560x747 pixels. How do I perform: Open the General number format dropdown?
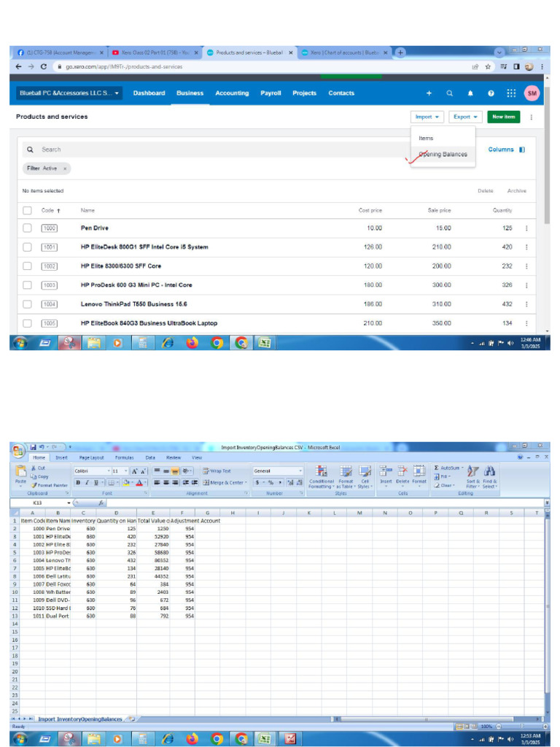(300, 471)
